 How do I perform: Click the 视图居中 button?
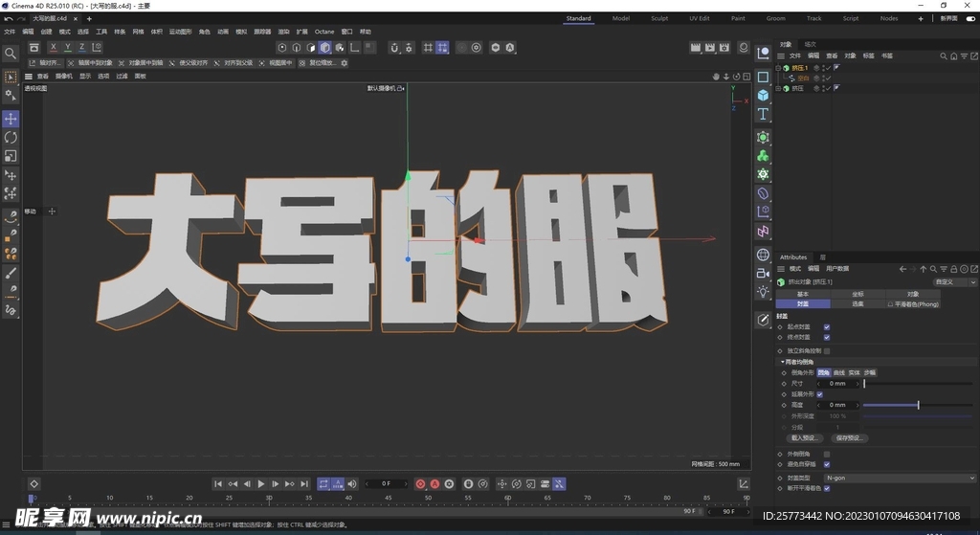(x=276, y=63)
